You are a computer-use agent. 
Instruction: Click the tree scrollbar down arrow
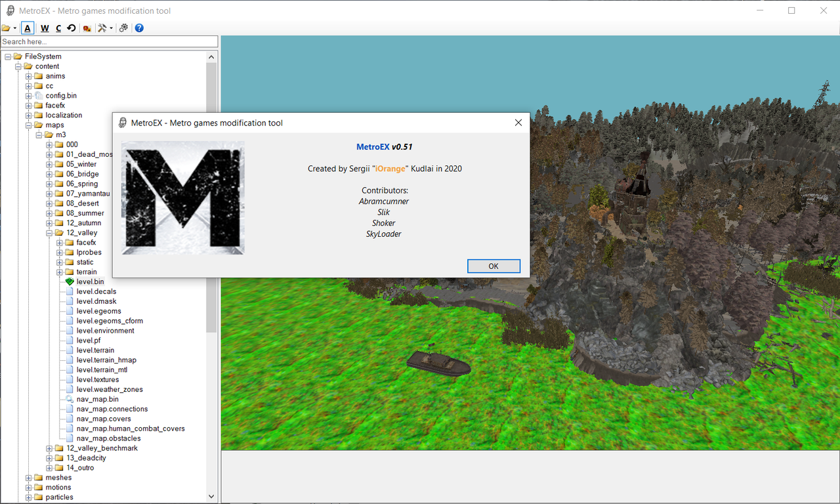click(x=211, y=497)
